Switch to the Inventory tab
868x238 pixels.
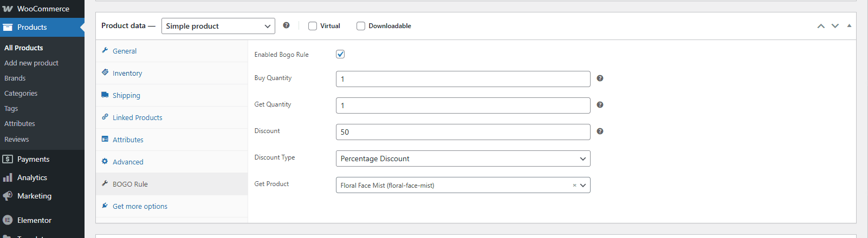click(127, 73)
